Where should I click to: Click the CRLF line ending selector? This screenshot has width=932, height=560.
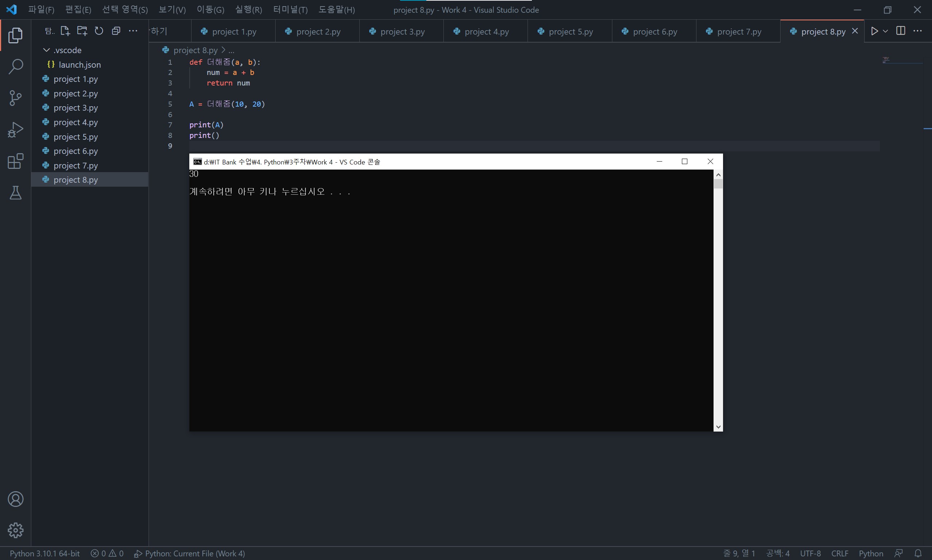pos(840,553)
